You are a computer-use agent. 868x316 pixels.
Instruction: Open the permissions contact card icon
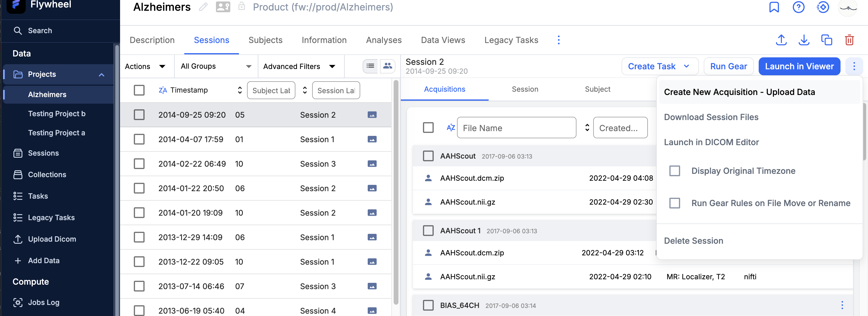[223, 7]
